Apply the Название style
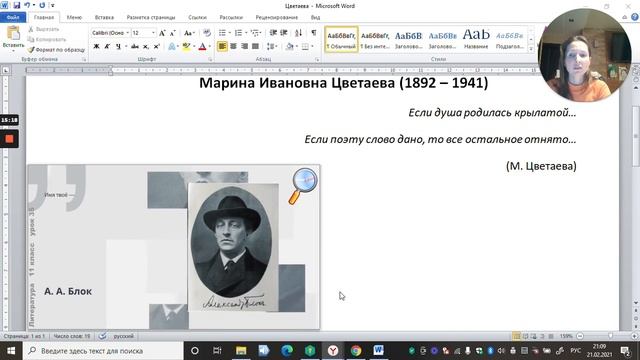The height and width of the screenshot is (360, 640). coord(476,40)
